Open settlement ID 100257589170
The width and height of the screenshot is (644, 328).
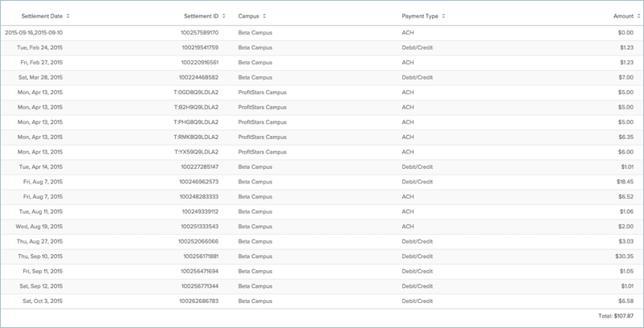(x=198, y=33)
